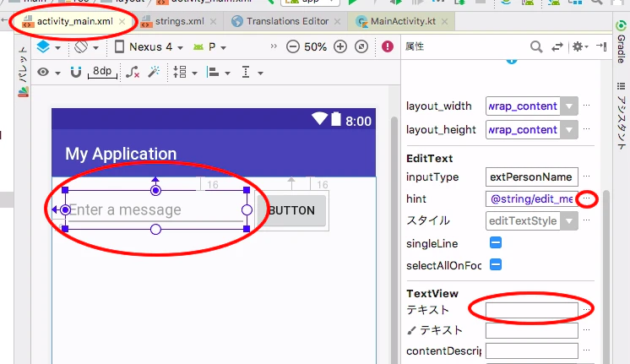
Task: Select the Enter a message EditText
Action: (x=156, y=209)
